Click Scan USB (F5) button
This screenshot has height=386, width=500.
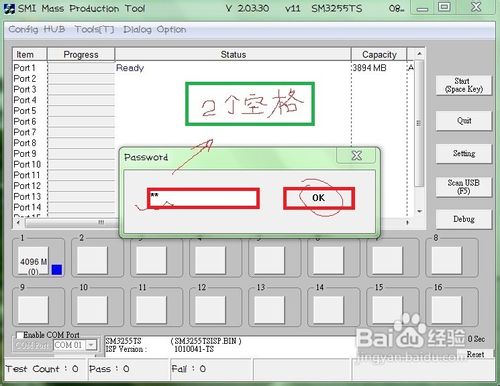(464, 187)
